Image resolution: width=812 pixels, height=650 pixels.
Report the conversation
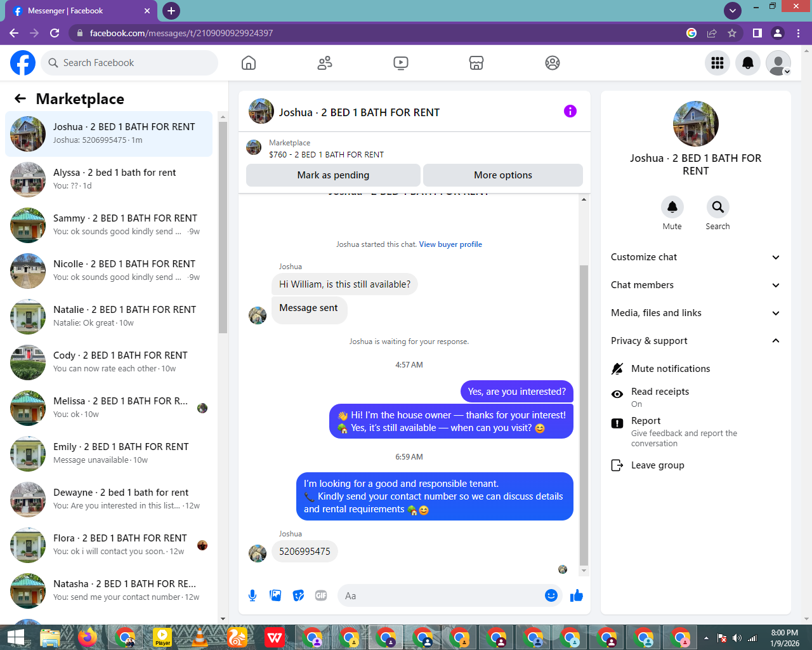tap(696, 432)
